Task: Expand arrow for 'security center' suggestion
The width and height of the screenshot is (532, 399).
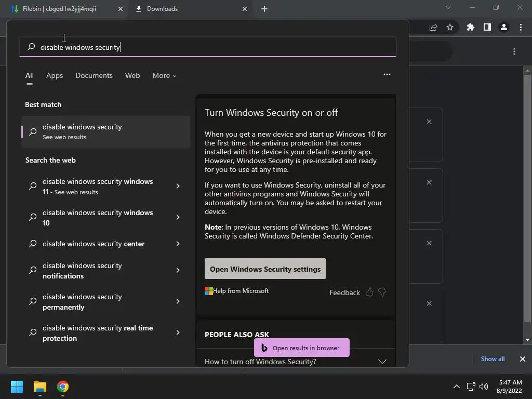Action: 178,244
